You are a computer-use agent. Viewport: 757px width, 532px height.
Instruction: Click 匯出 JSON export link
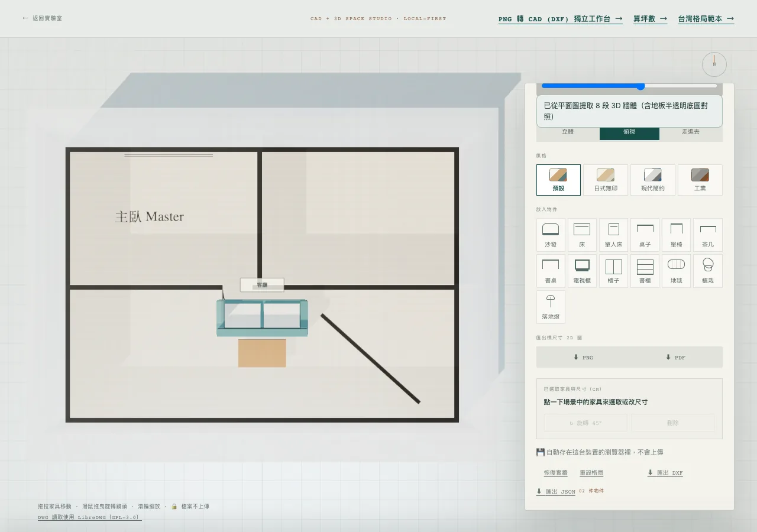(556, 491)
